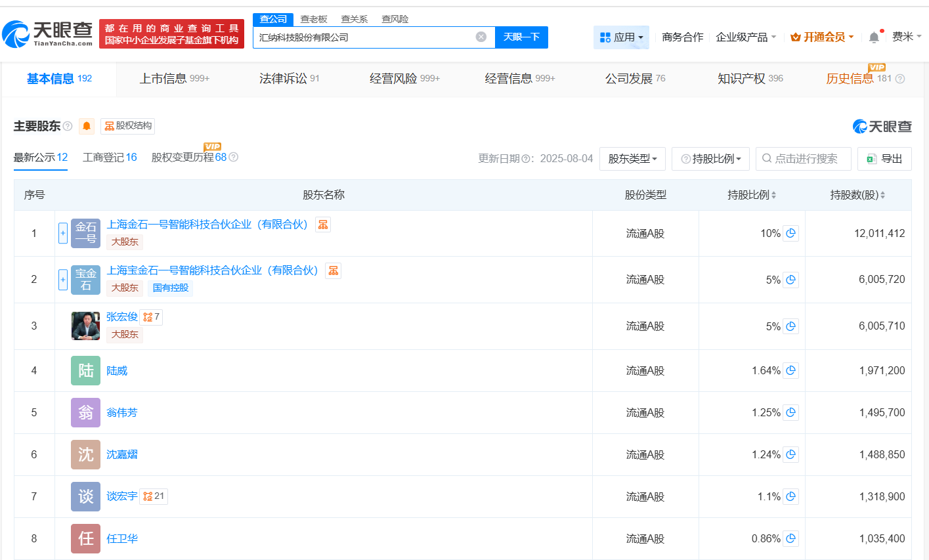Open the 股东类型 dropdown
Image resolution: width=929 pixels, height=560 pixels.
(632, 158)
